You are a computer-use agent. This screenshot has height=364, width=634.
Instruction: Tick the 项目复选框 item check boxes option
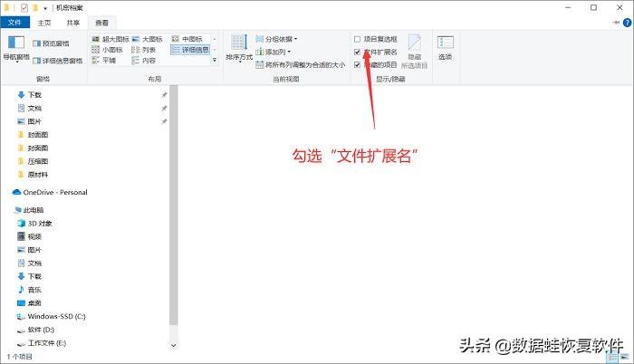(x=358, y=40)
